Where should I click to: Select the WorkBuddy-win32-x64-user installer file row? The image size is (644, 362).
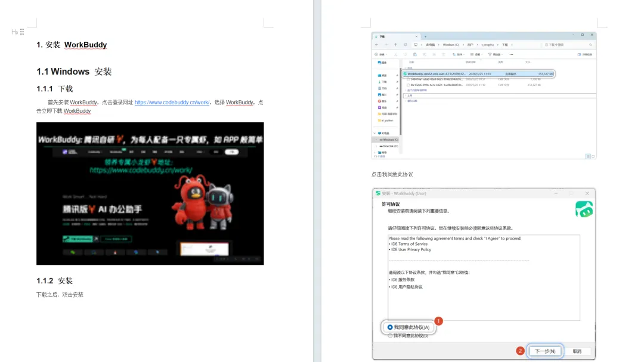478,74
